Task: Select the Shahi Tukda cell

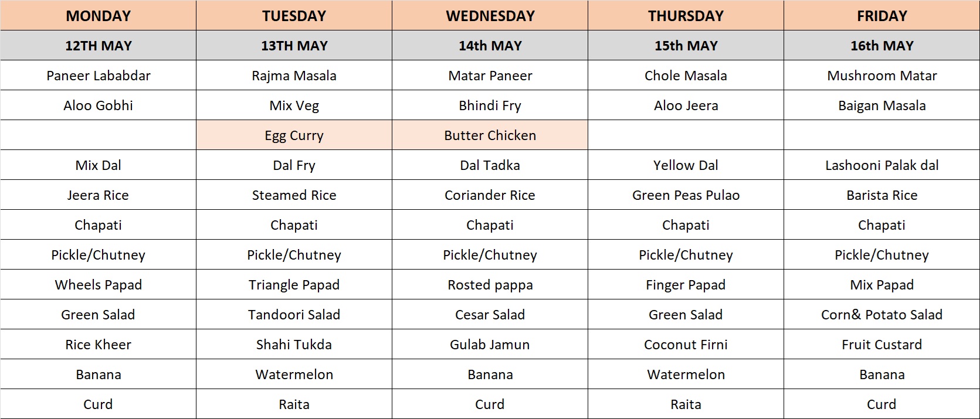Action: tap(294, 344)
